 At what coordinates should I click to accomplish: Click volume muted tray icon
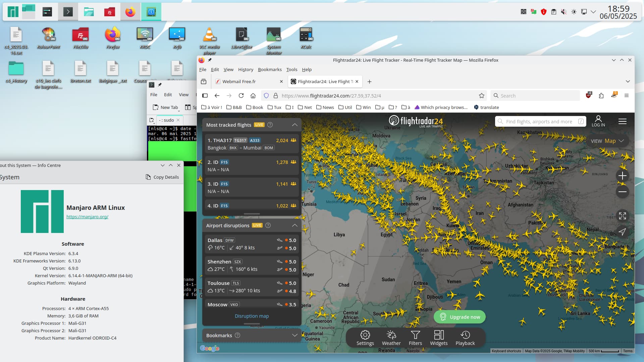[x=564, y=12]
